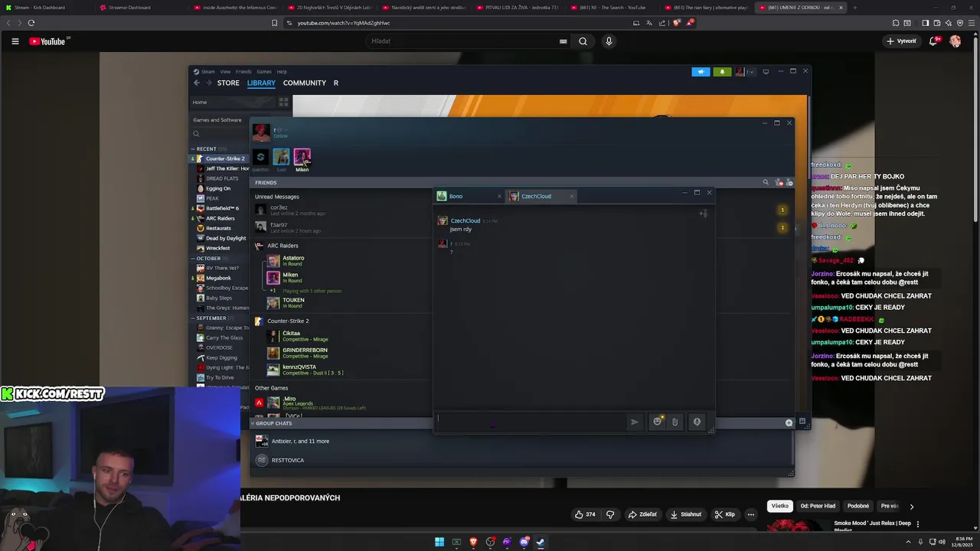Open emoticon picker in chat
This screenshot has height=551, width=980.
[x=657, y=422]
